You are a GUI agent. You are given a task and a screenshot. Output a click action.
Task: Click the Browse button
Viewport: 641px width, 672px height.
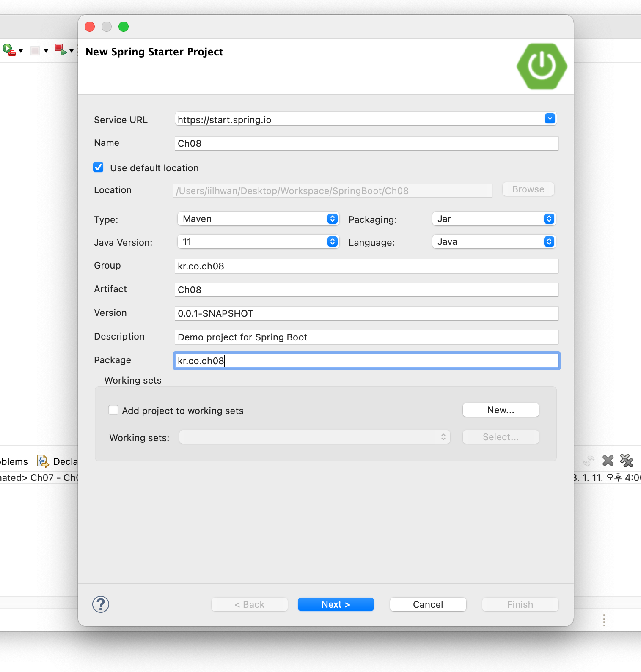[528, 189]
